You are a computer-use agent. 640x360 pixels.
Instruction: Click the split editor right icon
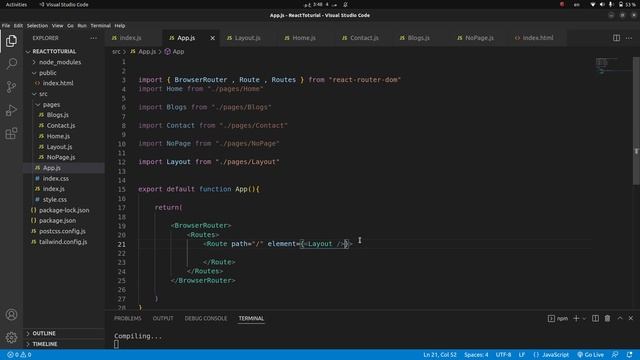(x=616, y=38)
